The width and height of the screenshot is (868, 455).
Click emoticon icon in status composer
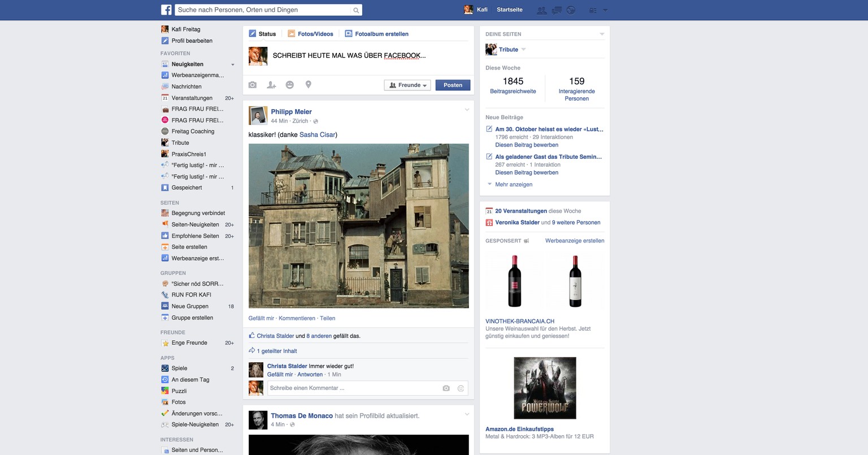[290, 85]
